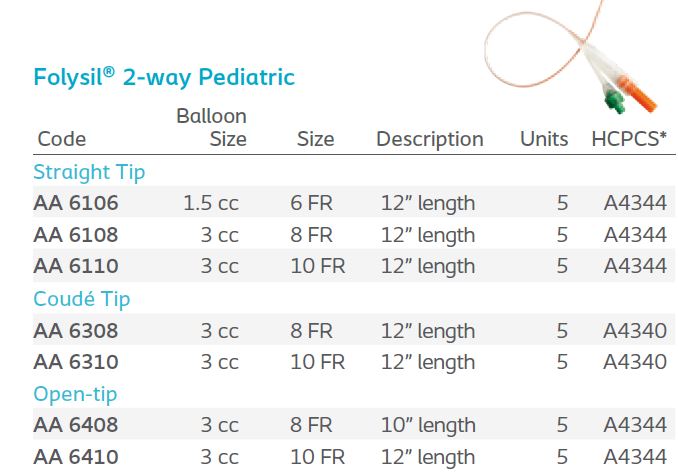
Task: Click the Description column header
Action: pyautogui.click(x=429, y=140)
